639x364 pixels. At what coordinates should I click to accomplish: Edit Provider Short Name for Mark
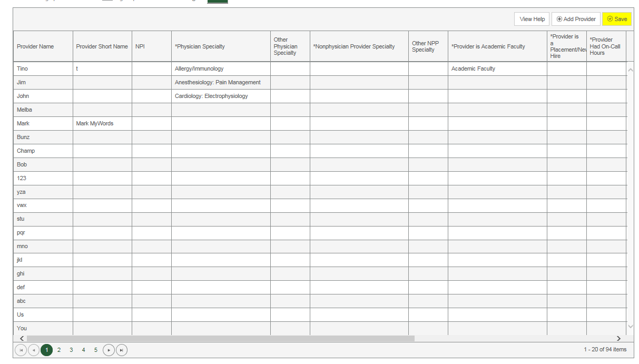point(102,123)
